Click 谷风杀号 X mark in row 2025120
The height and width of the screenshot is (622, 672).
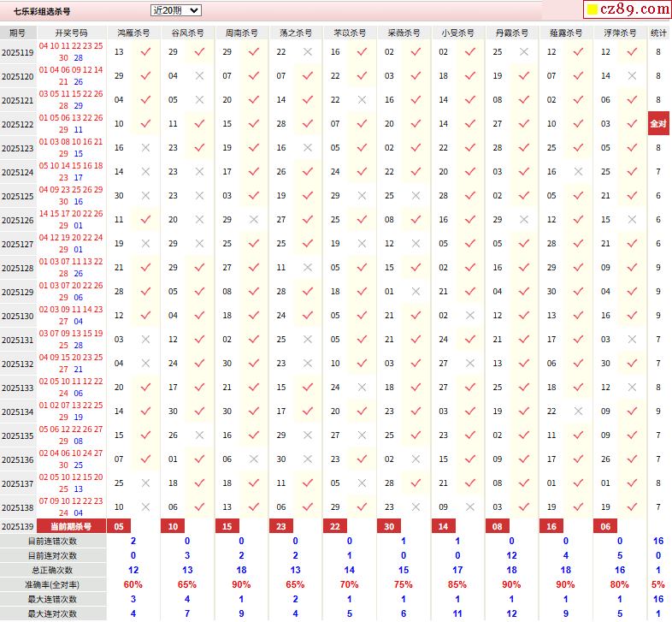click(x=199, y=76)
